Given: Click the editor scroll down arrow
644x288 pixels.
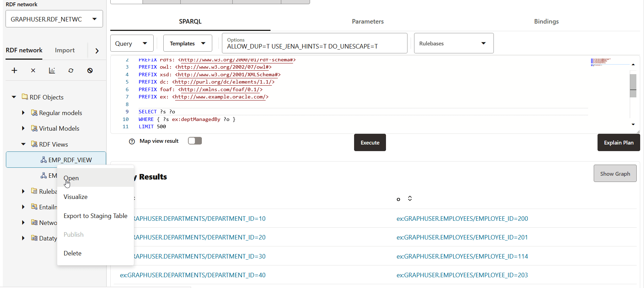Looking at the screenshot, I should (x=633, y=124).
